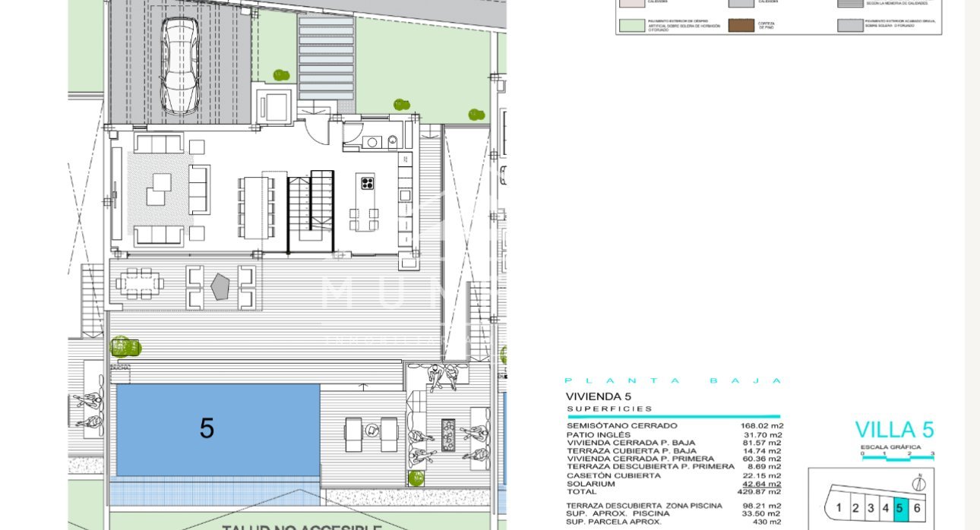This screenshot has width=980, height=530.
Task: Click the four-burner stove in the kitchen
Action: click(x=365, y=182)
